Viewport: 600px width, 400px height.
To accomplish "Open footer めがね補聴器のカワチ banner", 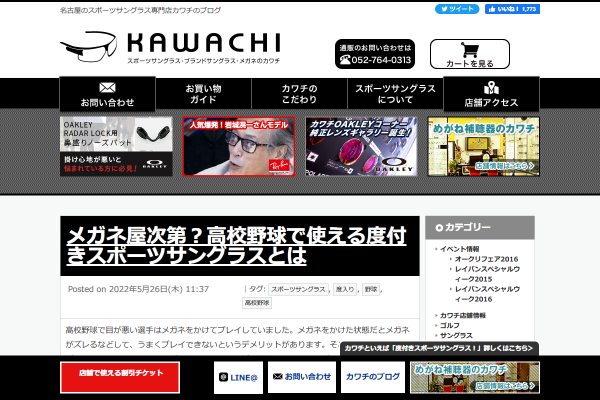I will tap(475, 377).
